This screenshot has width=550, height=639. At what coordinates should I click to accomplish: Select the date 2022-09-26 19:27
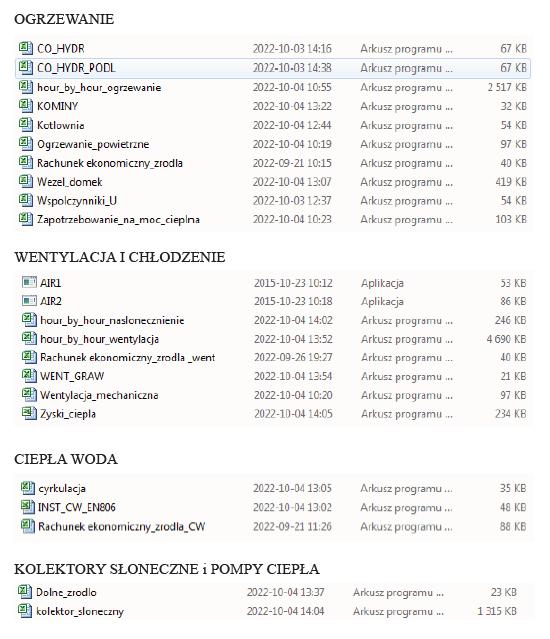(293, 357)
